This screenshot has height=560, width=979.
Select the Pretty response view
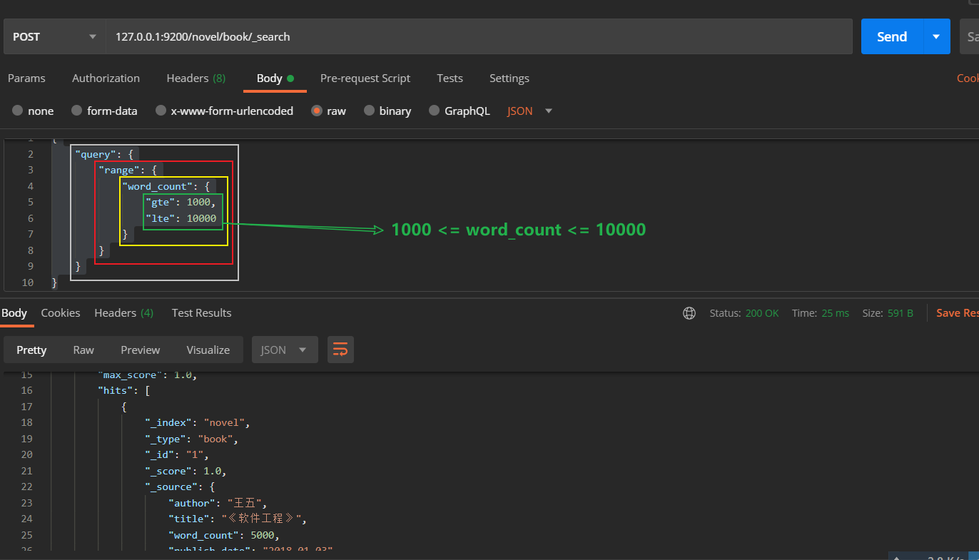pos(31,350)
